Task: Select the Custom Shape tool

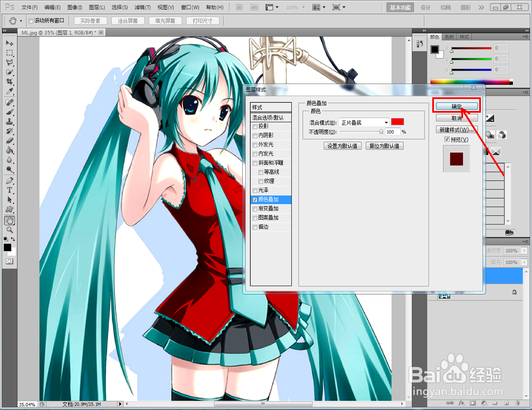Action: [10, 209]
